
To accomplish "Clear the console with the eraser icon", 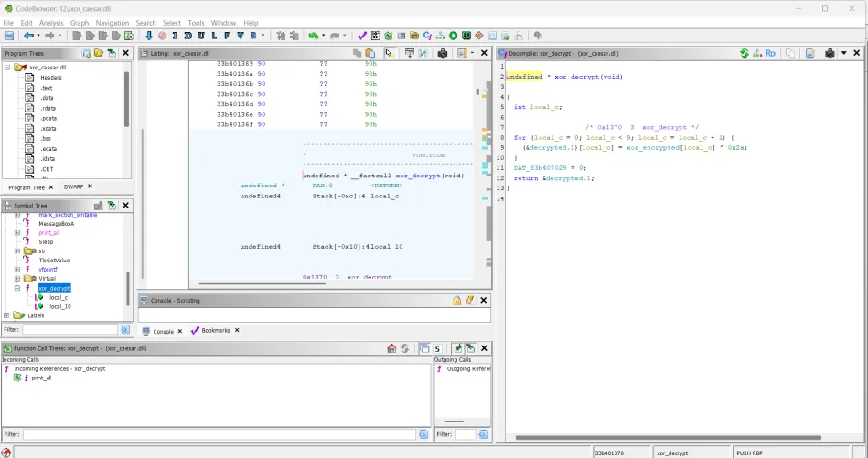I will pyautogui.click(x=470, y=301).
